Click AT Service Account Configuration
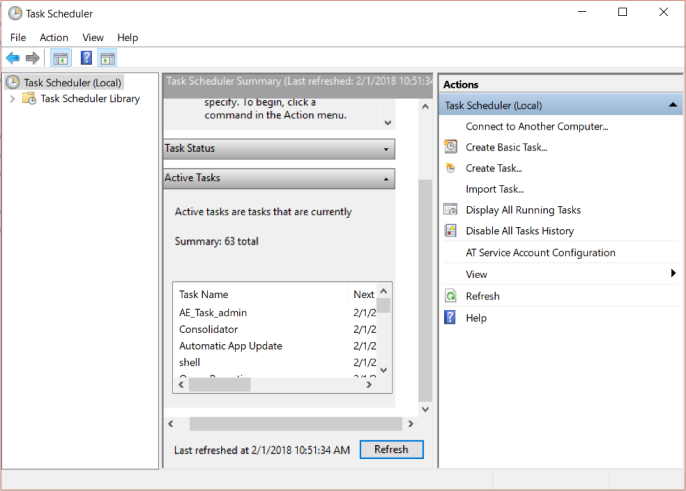The width and height of the screenshot is (686, 491). 540,253
